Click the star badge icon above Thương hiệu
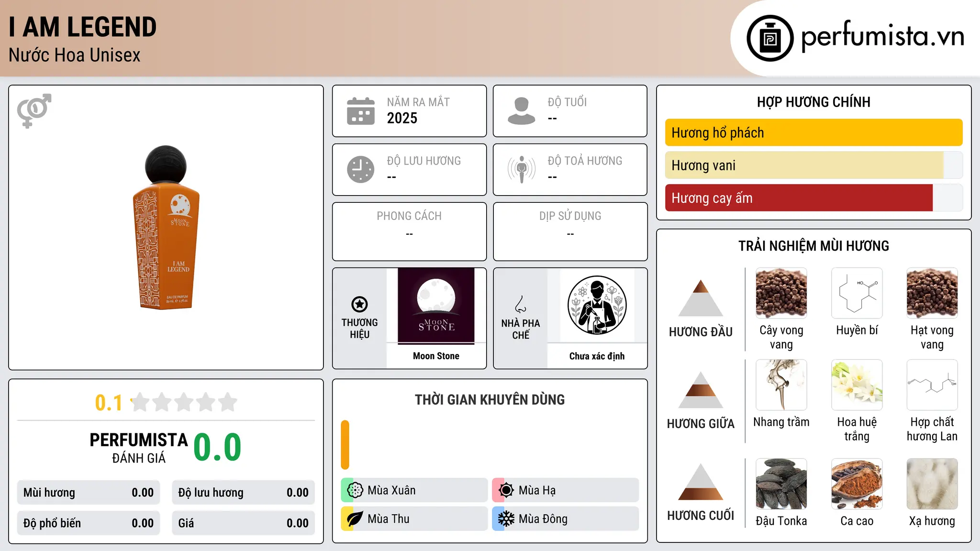Viewport: 980px width, 551px height. click(359, 304)
